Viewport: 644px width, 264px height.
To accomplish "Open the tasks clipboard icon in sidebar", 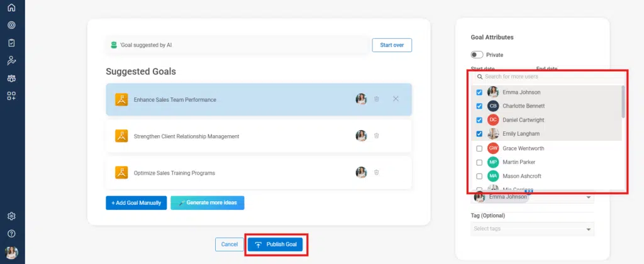I will click(11, 43).
